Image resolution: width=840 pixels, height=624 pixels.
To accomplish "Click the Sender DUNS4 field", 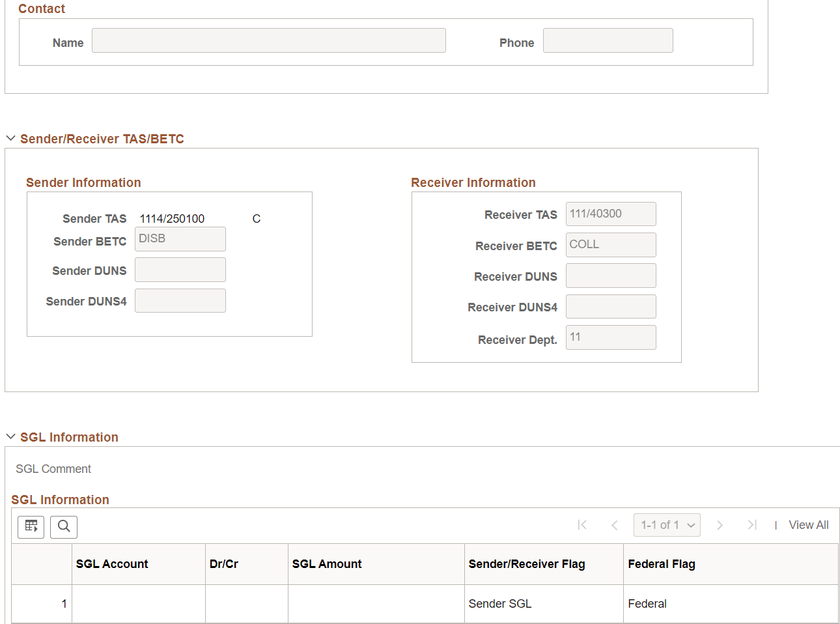I will [x=180, y=300].
